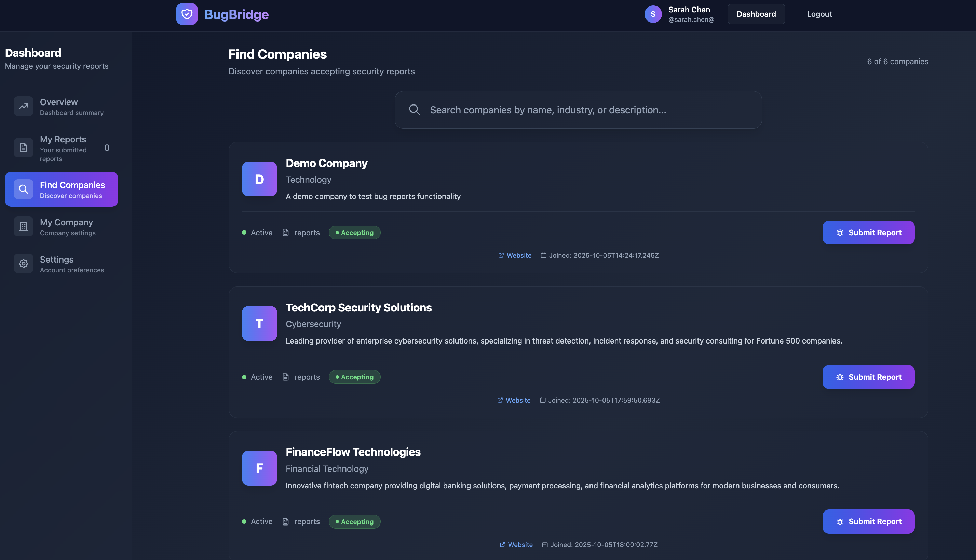Click TechCorp's T logo tile
Image resolution: width=976 pixels, height=560 pixels.
(259, 323)
